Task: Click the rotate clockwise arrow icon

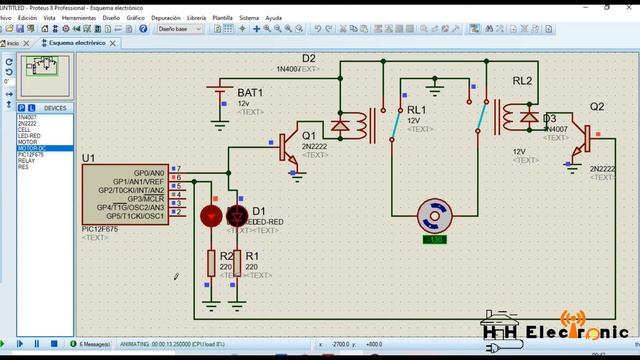Action: [9, 62]
